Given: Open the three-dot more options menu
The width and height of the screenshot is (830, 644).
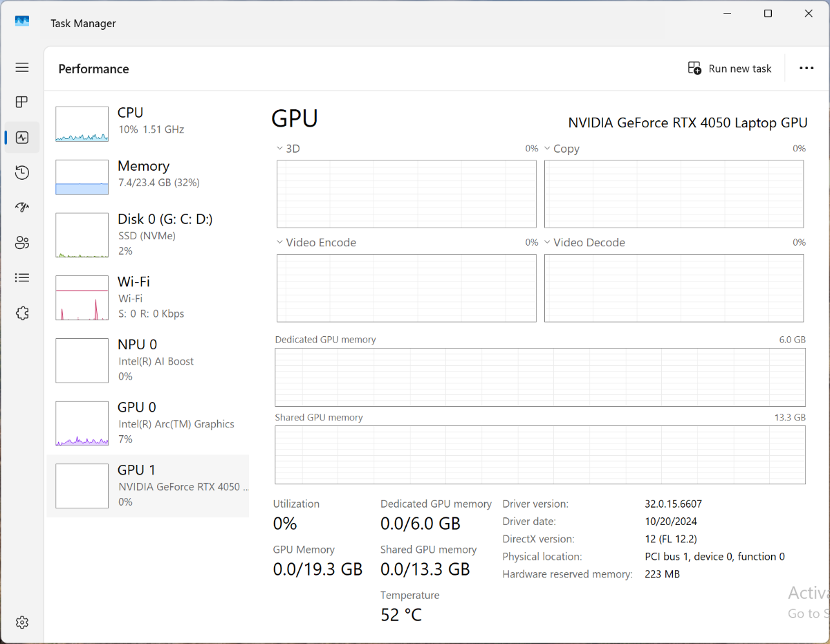Looking at the screenshot, I should click(x=806, y=68).
